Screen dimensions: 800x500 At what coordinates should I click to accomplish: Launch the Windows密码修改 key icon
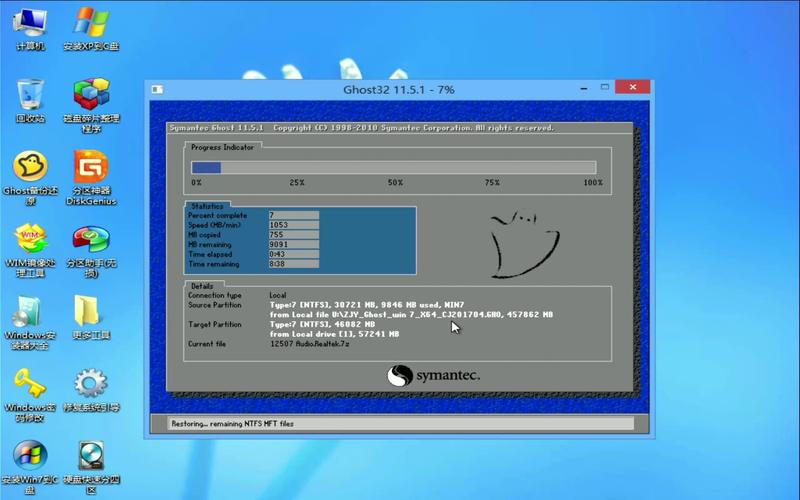tap(30, 384)
